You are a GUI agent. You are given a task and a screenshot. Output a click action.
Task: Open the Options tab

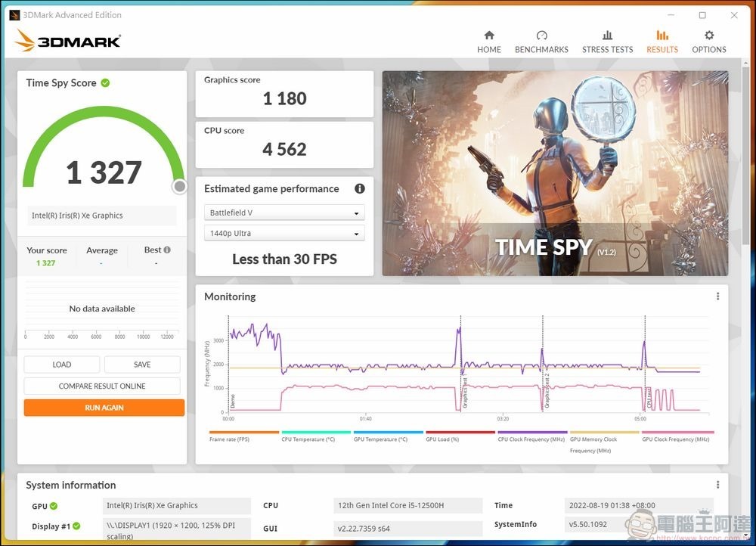click(709, 42)
